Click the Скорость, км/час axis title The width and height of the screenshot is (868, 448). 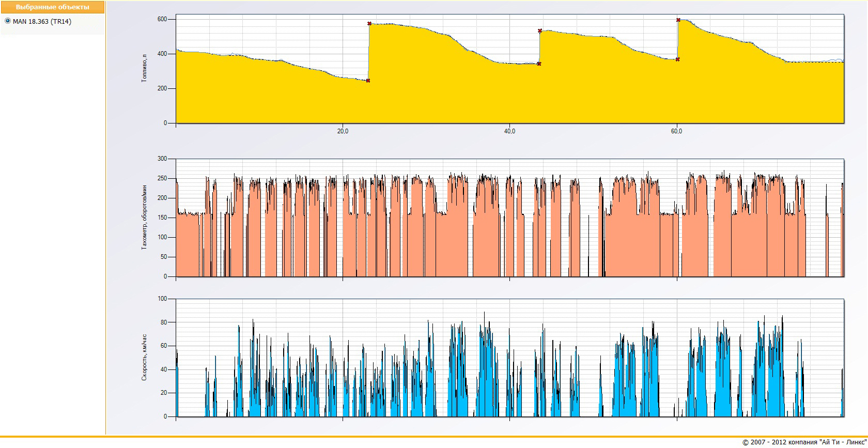coord(144,358)
